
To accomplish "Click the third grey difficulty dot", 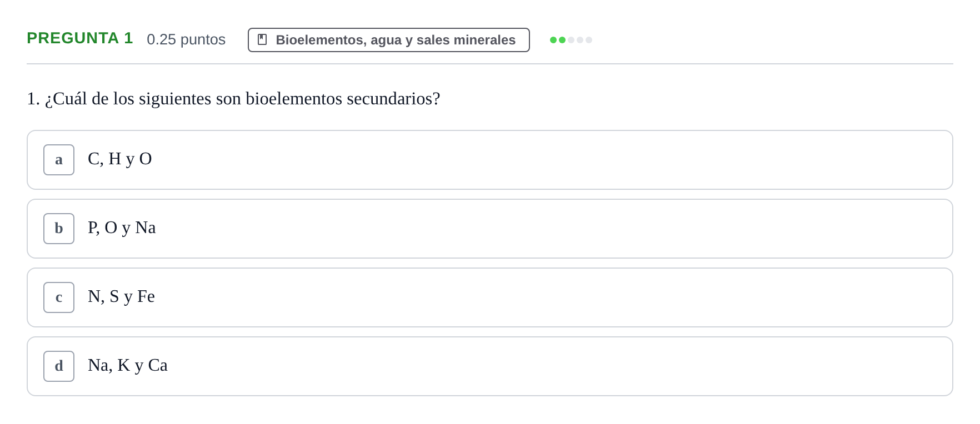I will [571, 40].
